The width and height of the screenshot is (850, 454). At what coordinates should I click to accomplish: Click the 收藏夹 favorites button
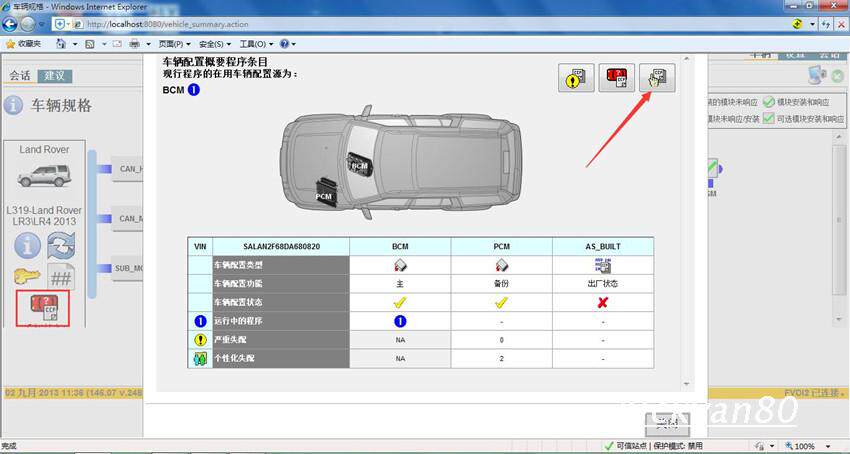[x=23, y=44]
